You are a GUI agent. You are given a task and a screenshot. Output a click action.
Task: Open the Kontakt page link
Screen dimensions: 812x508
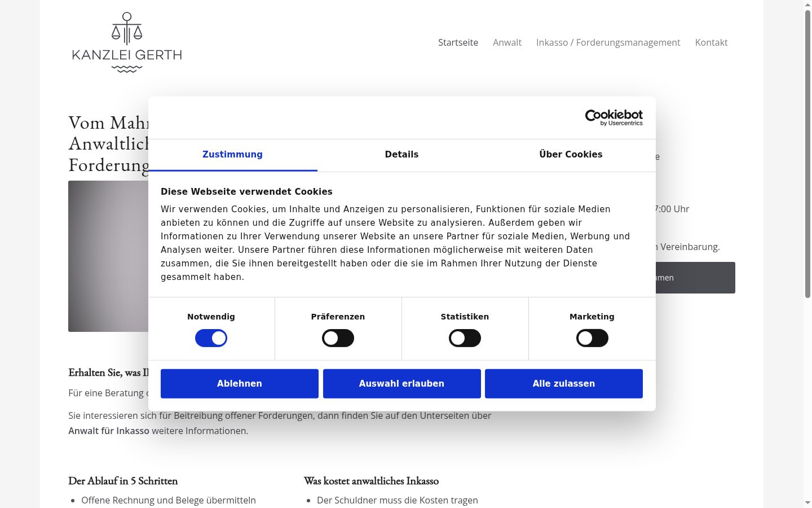pos(711,42)
